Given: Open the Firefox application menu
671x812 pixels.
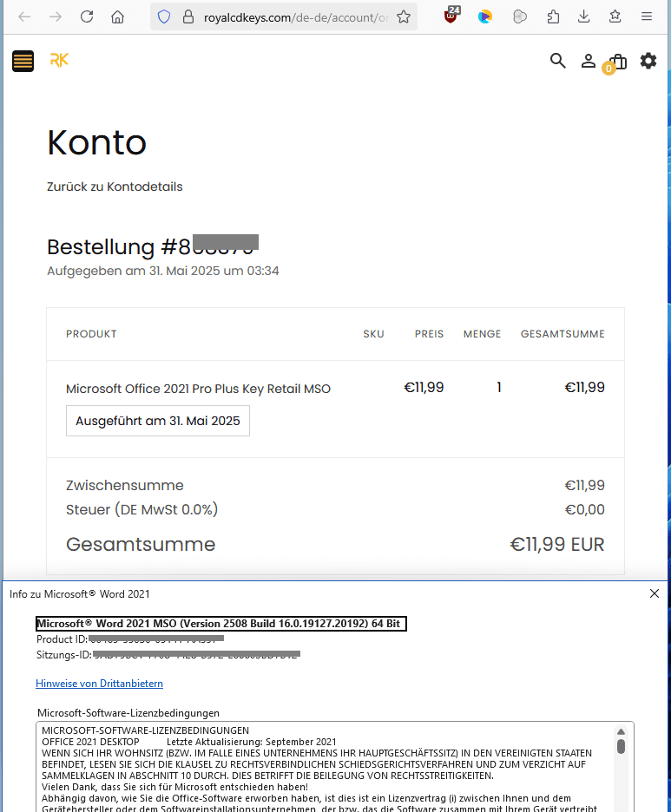Looking at the screenshot, I should (647, 16).
